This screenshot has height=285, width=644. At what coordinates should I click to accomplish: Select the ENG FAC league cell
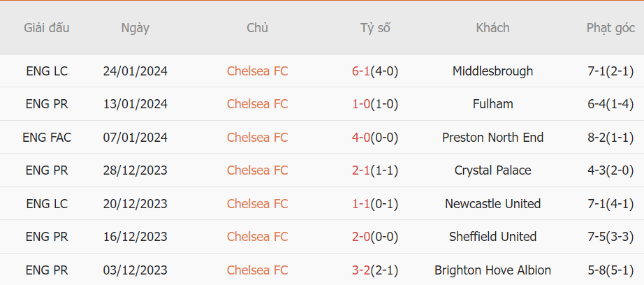click(x=46, y=137)
